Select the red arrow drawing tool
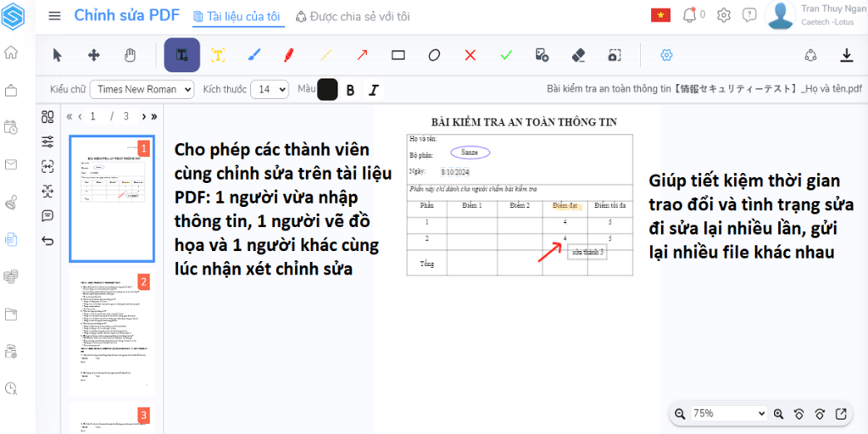 tap(362, 55)
